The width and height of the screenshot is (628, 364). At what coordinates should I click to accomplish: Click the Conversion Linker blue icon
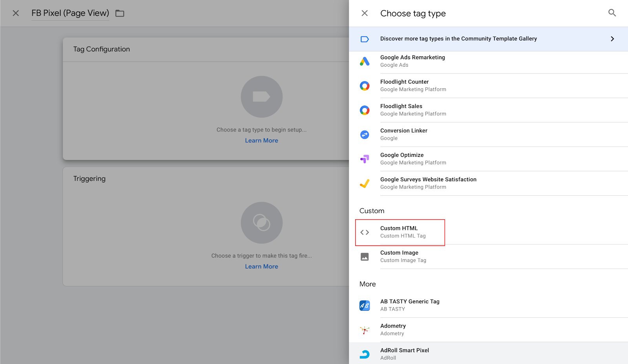[365, 135]
